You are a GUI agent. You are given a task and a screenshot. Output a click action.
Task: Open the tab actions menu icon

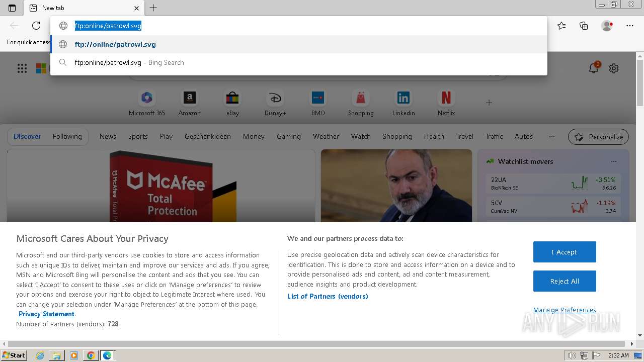click(x=12, y=8)
